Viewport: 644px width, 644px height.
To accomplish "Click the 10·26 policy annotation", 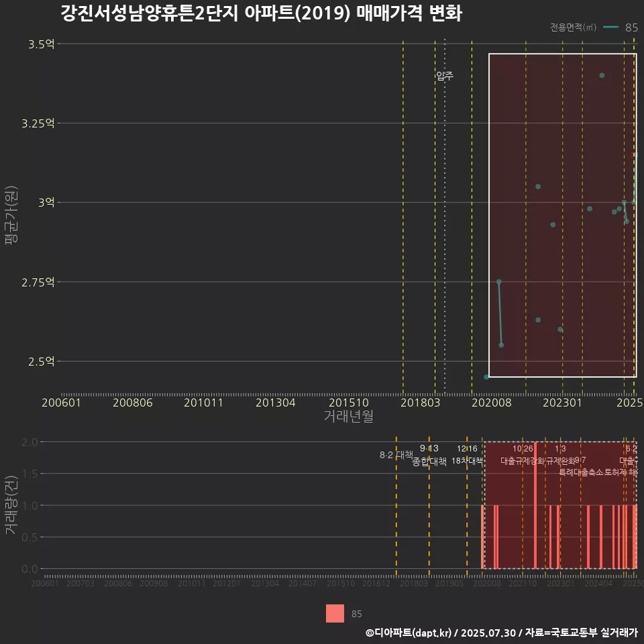I will click(523, 449).
